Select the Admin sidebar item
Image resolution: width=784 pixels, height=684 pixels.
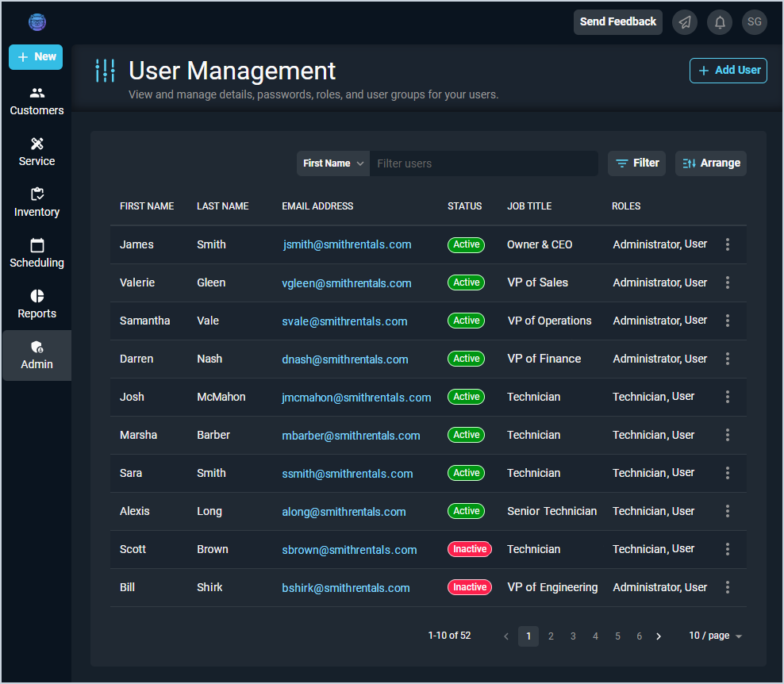[x=37, y=355]
